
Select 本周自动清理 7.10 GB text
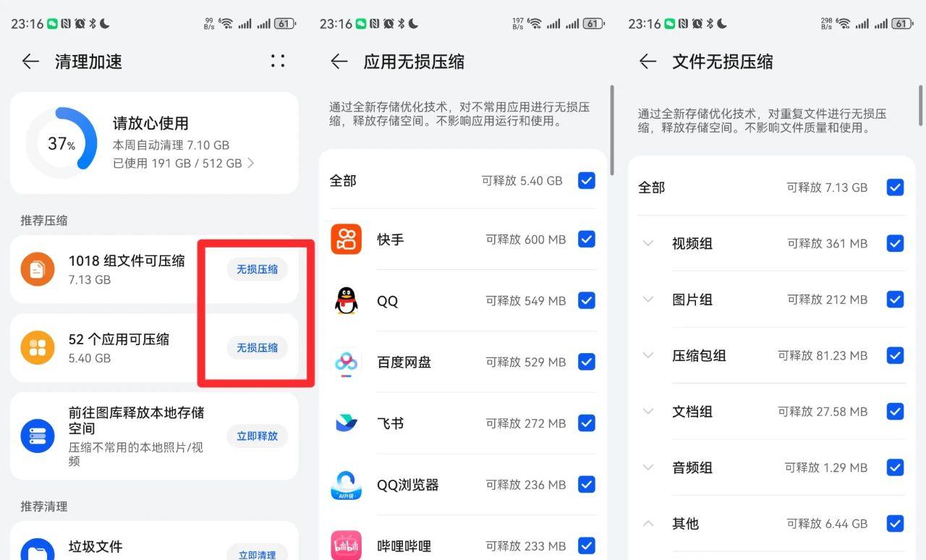click(171, 145)
